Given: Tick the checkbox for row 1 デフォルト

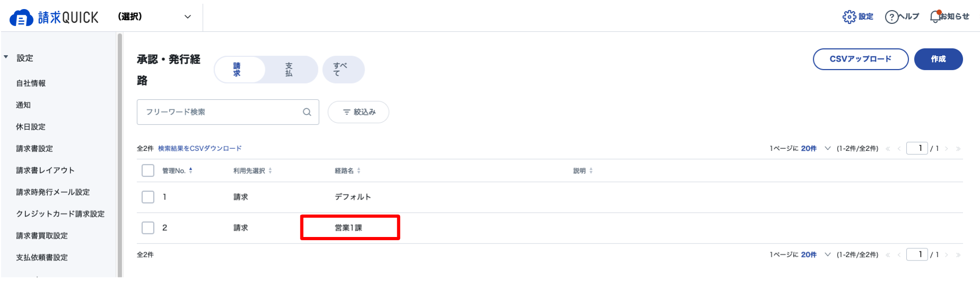Looking at the screenshot, I should [x=148, y=197].
